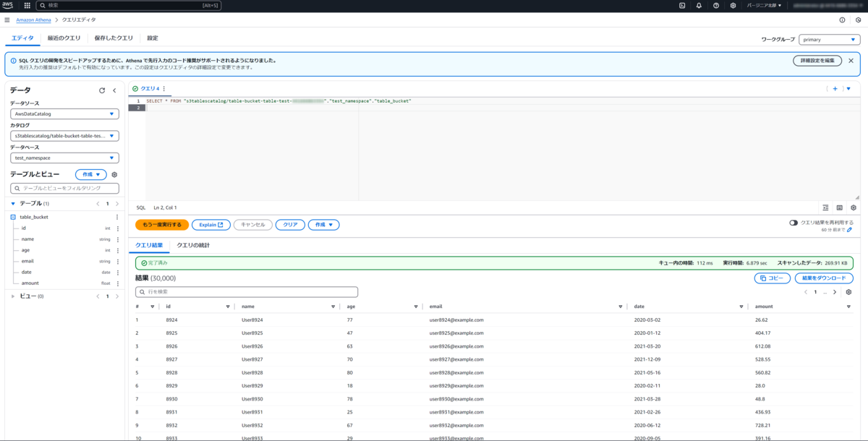This screenshot has width=868, height=441.
Task: Switch to クエリの統計 tab
Action: (x=193, y=246)
